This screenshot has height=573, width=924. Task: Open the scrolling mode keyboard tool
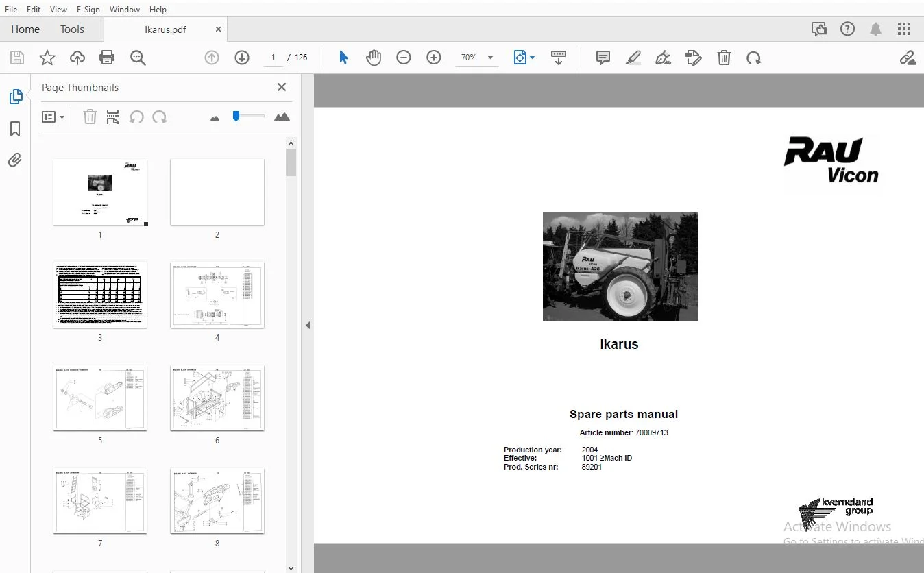[x=559, y=58]
